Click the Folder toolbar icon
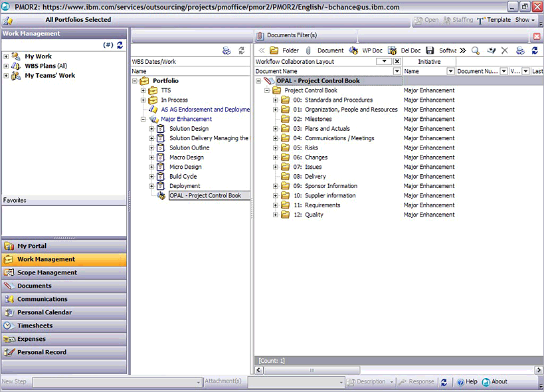The height and width of the screenshot is (392, 544). tap(274, 50)
